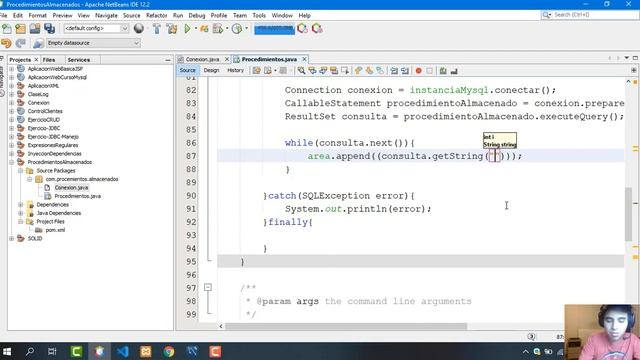Close the Projects panel tab
This screenshot has height=360, width=640.
36,60
